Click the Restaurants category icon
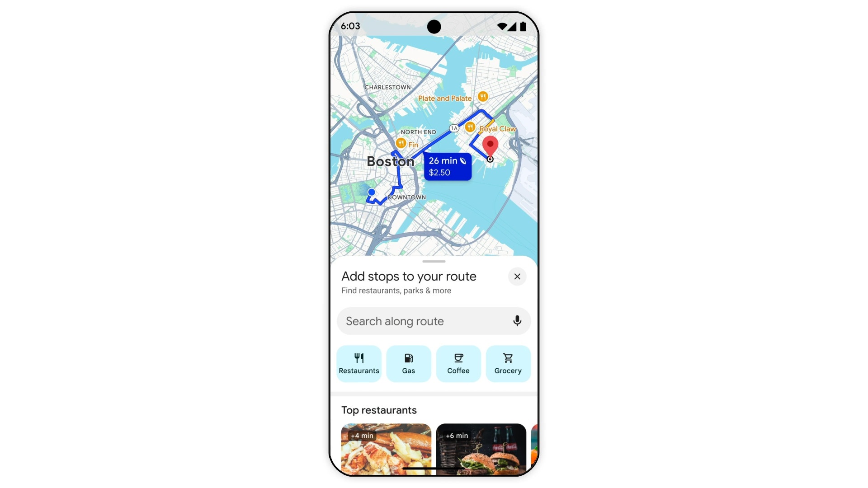 click(359, 363)
